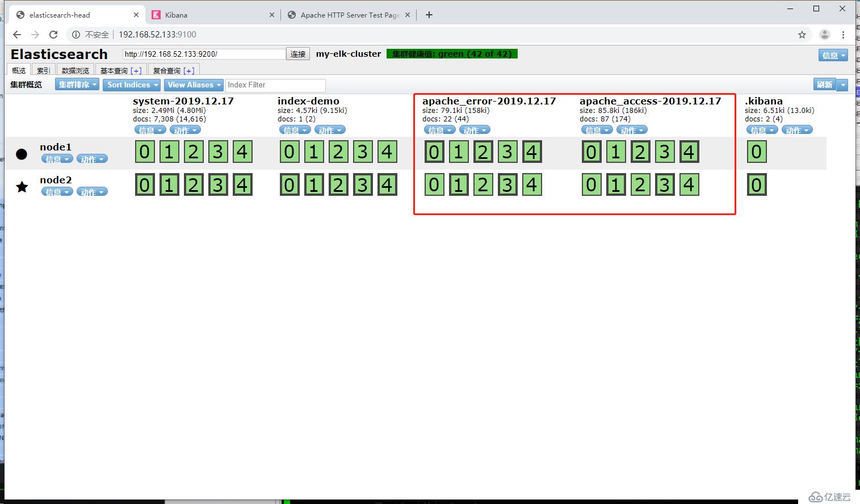This screenshot has height=504, width=860.
Task: Open the 索引 indices tab
Action: pos(44,70)
